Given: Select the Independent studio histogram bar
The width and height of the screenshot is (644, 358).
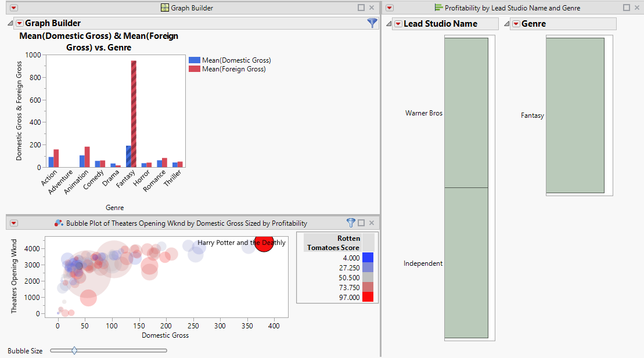Looking at the screenshot, I should click(x=466, y=263).
